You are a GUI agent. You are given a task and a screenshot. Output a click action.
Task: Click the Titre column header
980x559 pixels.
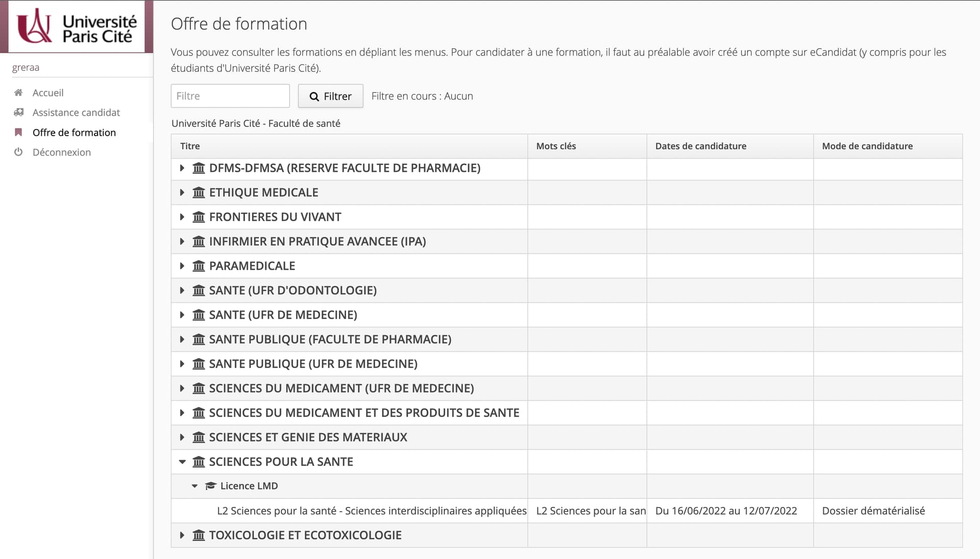click(x=349, y=146)
